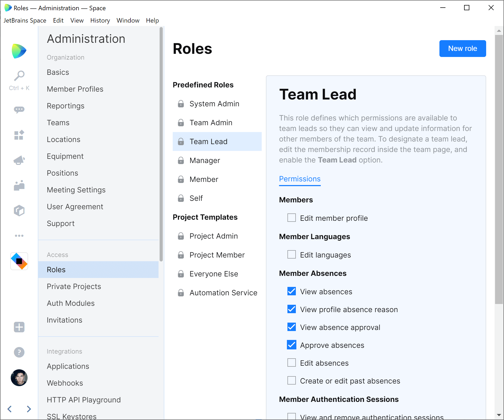
Task: Select the Basics organization menu item
Action: pyautogui.click(x=58, y=72)
